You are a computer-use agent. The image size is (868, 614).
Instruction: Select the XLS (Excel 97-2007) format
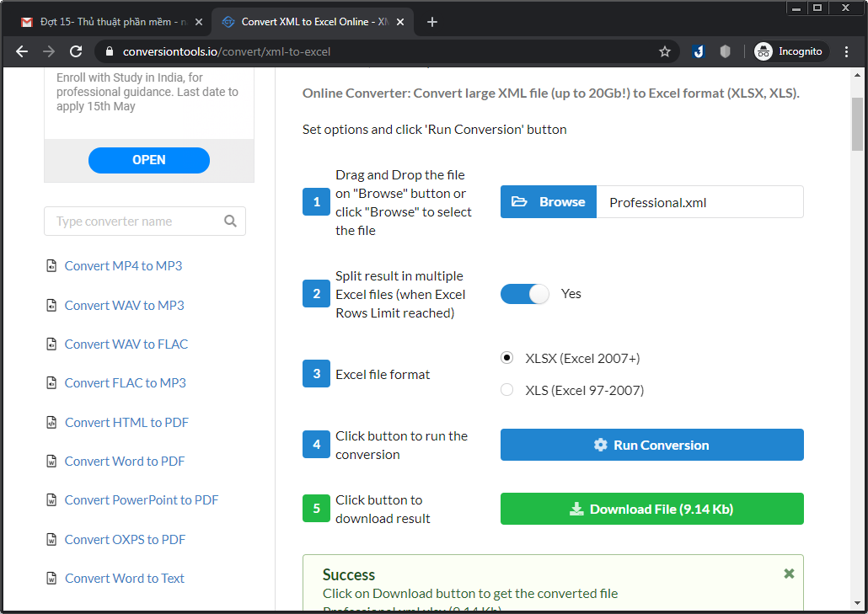pos(506,389)
